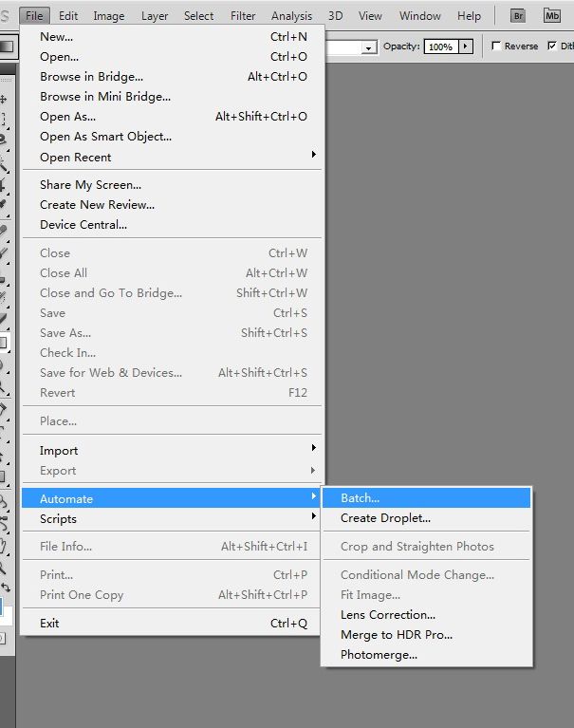Select Check In...

[x=172, y=353]
